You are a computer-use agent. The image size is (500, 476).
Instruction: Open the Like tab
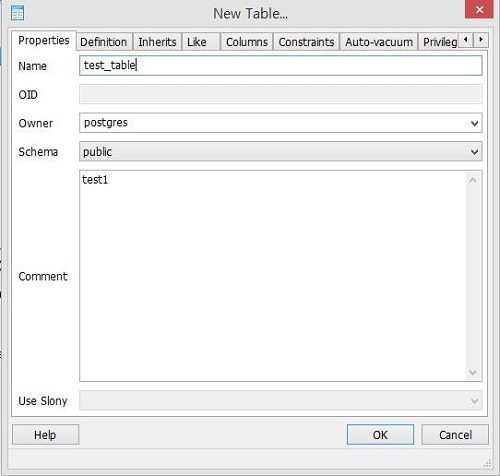point(201,42)
